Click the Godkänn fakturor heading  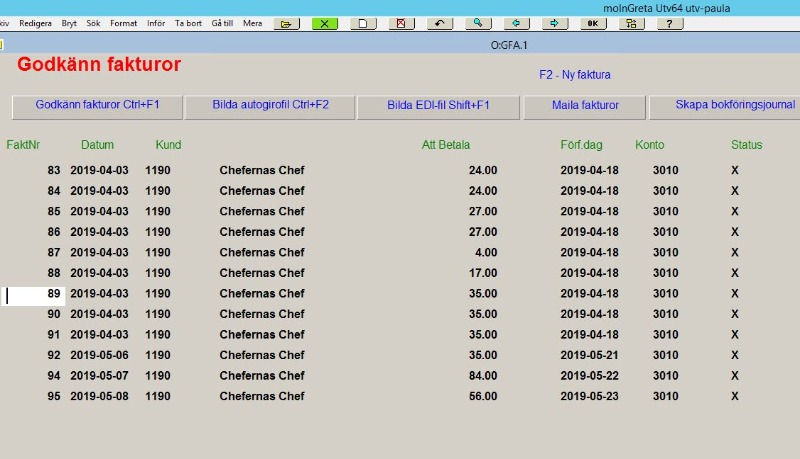coord(99,64)
